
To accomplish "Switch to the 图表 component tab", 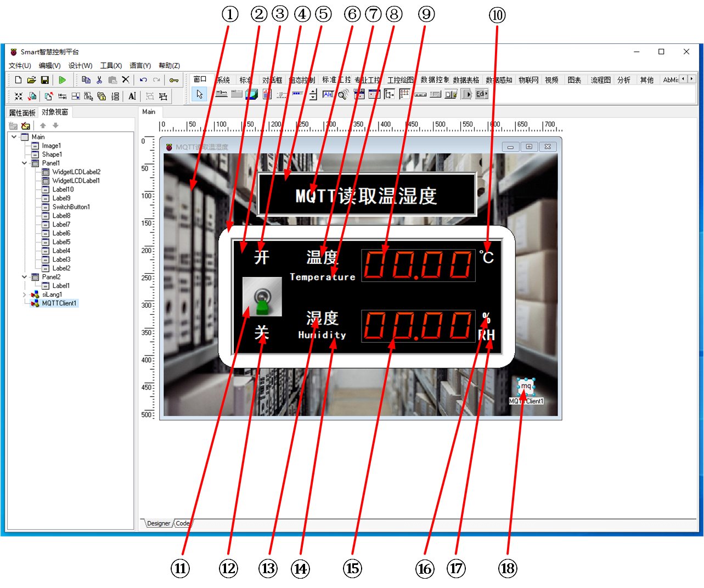I will [575, 80].
